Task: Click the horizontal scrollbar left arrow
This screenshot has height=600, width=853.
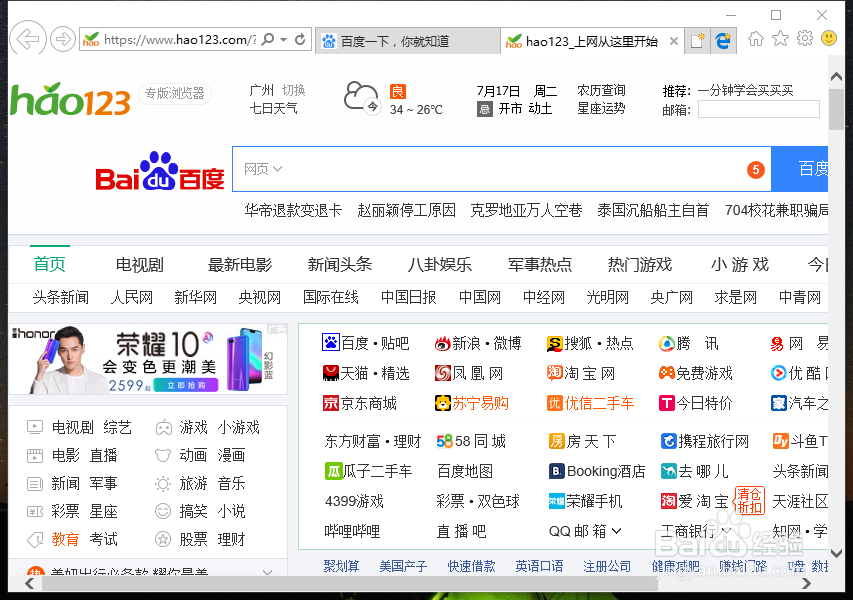Action: (30, 583)
